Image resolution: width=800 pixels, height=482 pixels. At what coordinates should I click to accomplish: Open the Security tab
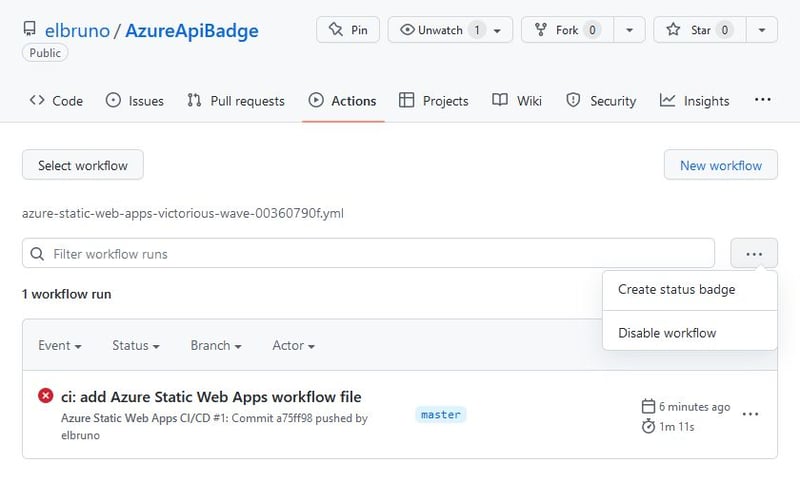tap(601, 100)
